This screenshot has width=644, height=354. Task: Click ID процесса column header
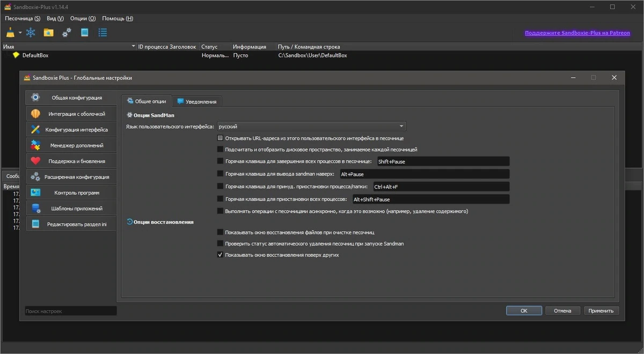tap(153, 47)
